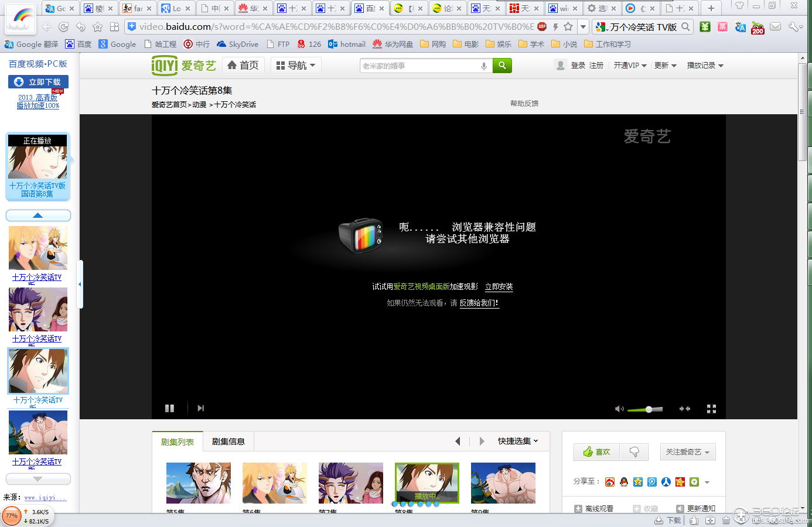
Task: Click the mail envelope toolbar icon
Action: click(x=776, y=26)
